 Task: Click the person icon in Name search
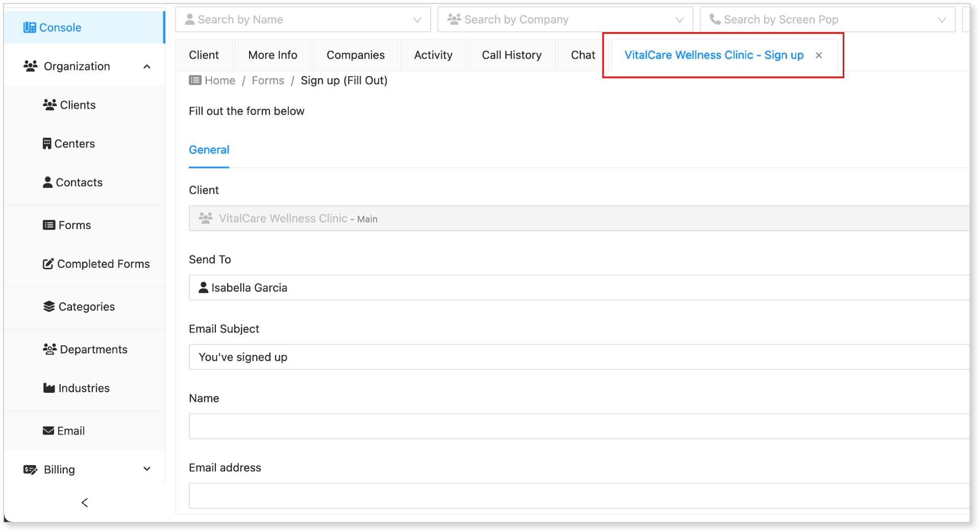(x=190, y=19)
